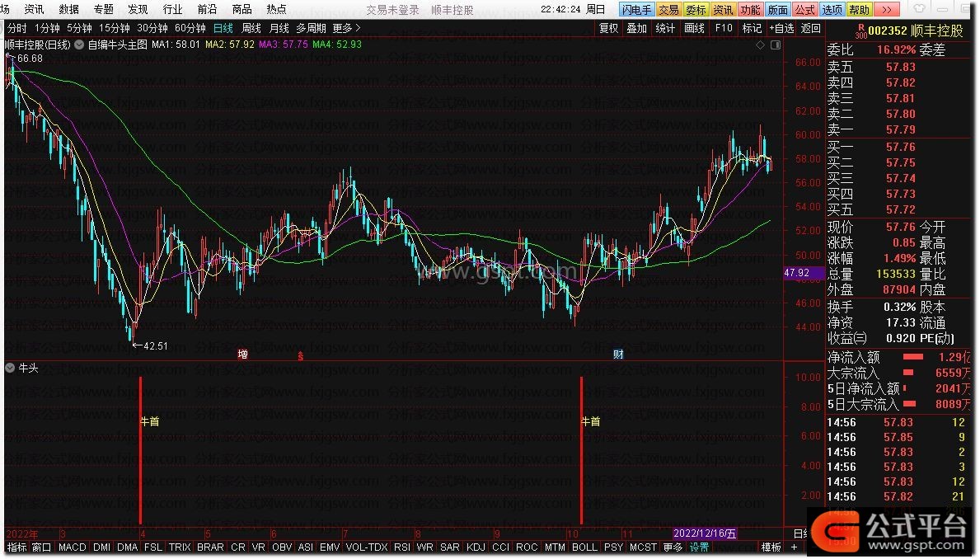Switch to 1分钟 period

[48, 28]
